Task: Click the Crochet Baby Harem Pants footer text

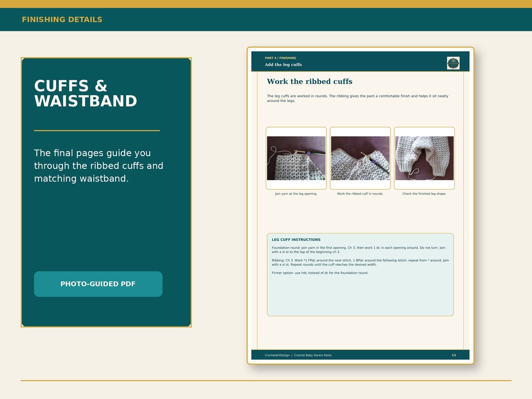Action: point(313,355)
